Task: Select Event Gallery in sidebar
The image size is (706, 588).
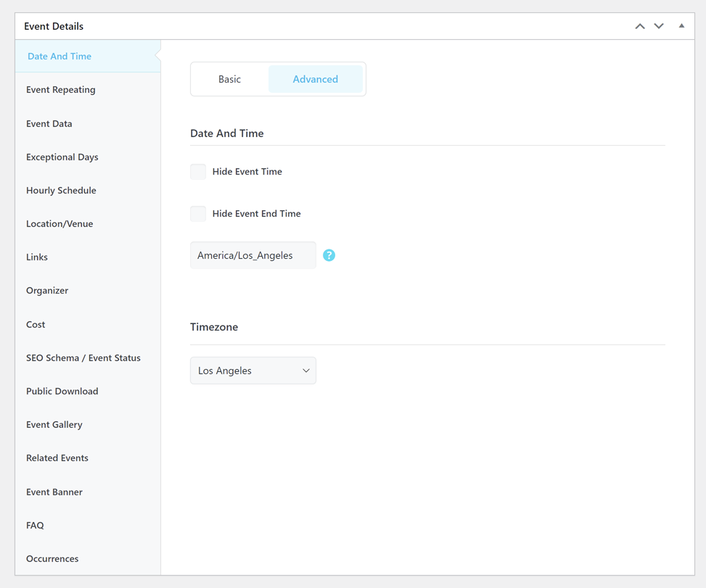Action: point(54,425)
